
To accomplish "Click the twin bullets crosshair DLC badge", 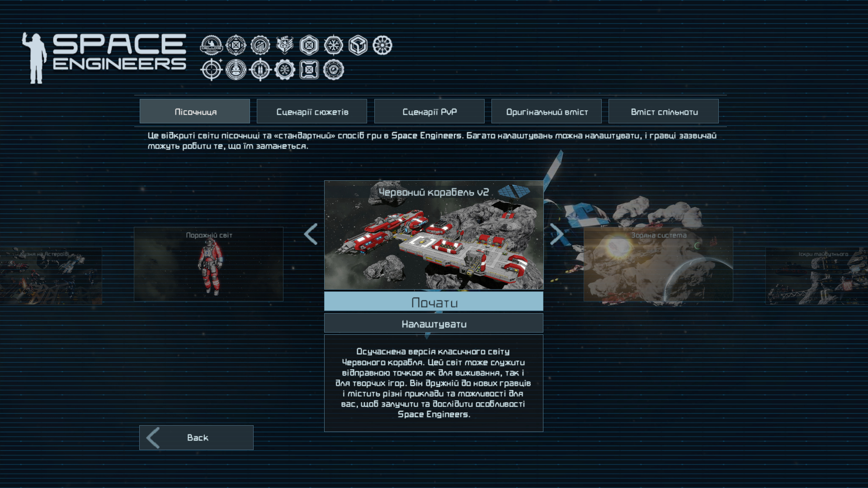I will click(x=260, y=70).
